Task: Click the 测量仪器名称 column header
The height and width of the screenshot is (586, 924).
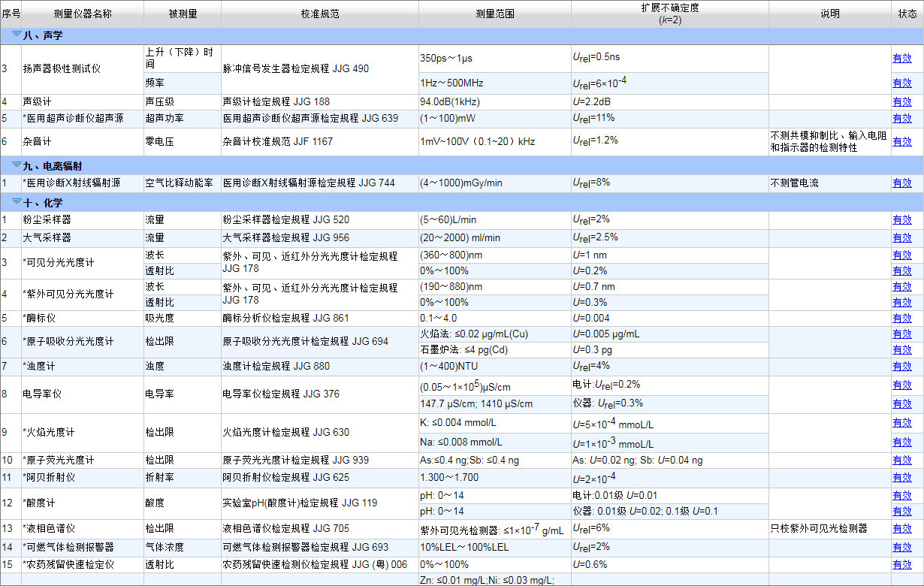Action: [83, 14]
